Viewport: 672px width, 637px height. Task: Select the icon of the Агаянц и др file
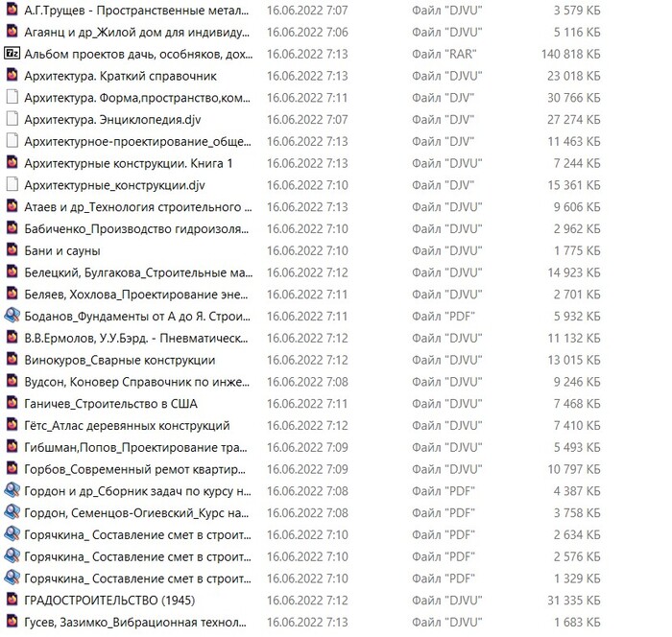pos(12,32)
